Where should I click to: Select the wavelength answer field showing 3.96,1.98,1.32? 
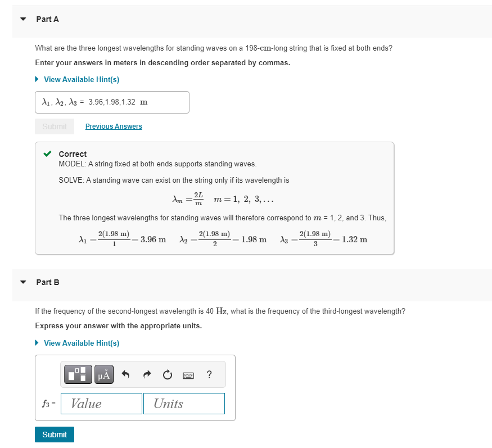[x=111, y=102]
